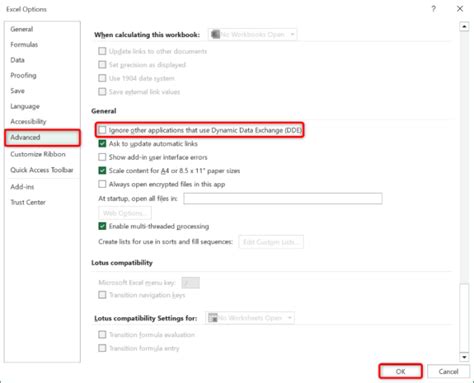Click the Cancel button
This screenshot has height=383, width=474.
tap(448, 371)
